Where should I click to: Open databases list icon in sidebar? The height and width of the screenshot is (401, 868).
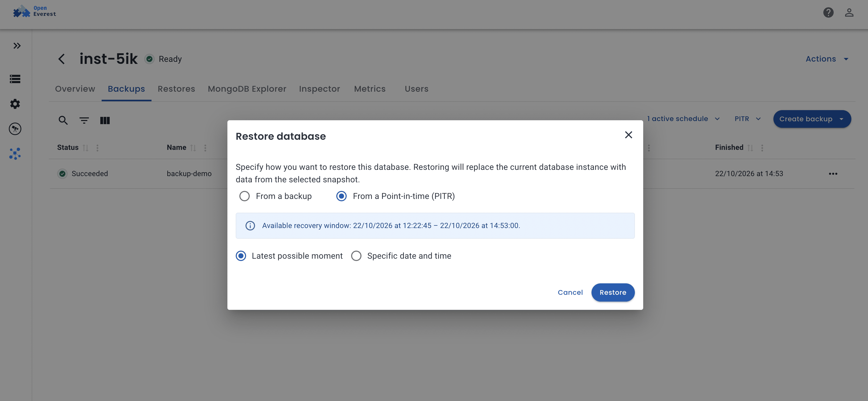point(15,79)
